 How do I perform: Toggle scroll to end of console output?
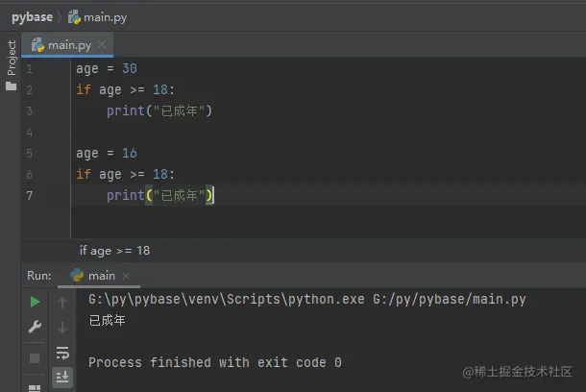pos(62,377)
